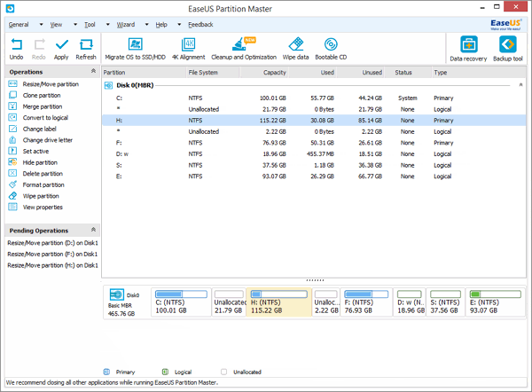The height and width of the screenshot is (392, 532).
Task: Open the Wizard menu
Action: click(x=126, y=25)
